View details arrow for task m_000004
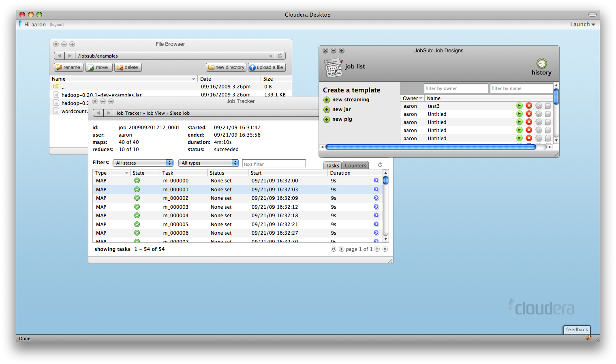Image resolution: width=616 pixels, height=364 pixels. tap(376, 215)
